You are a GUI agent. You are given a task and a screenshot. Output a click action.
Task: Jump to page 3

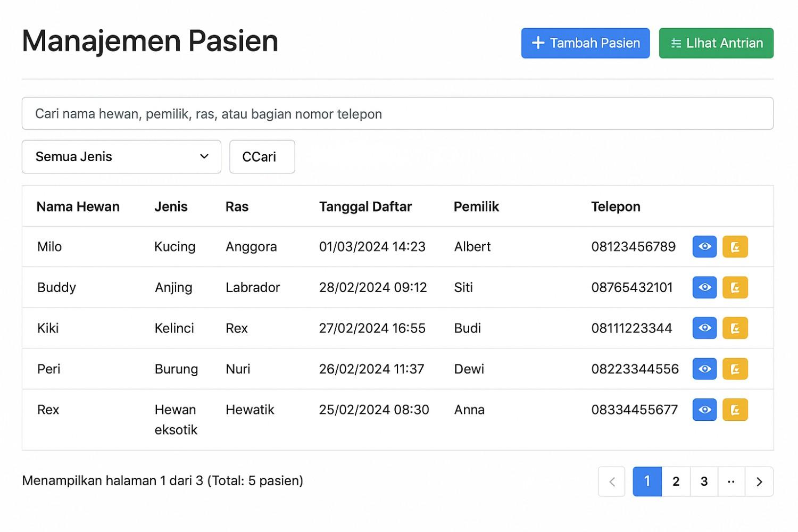point(704,481)
